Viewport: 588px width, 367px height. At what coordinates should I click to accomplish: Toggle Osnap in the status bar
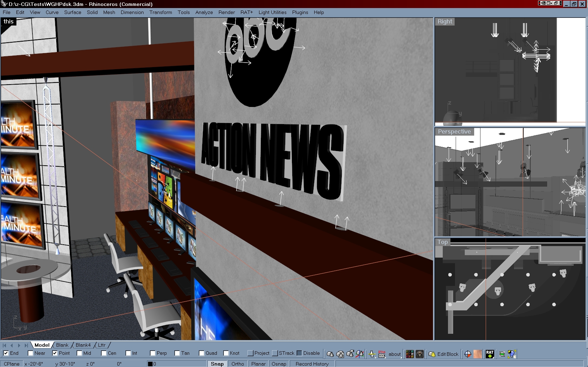pos(279,364)
